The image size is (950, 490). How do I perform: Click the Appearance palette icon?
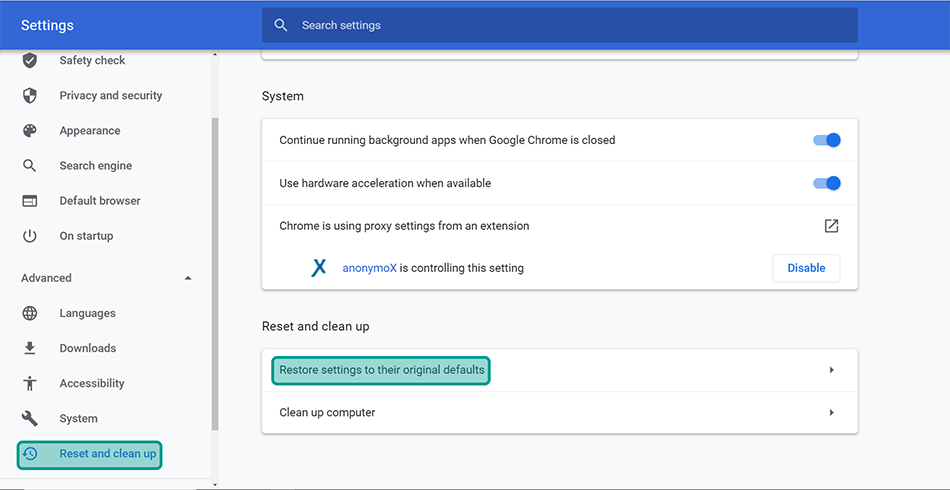(x=30, y=130)
